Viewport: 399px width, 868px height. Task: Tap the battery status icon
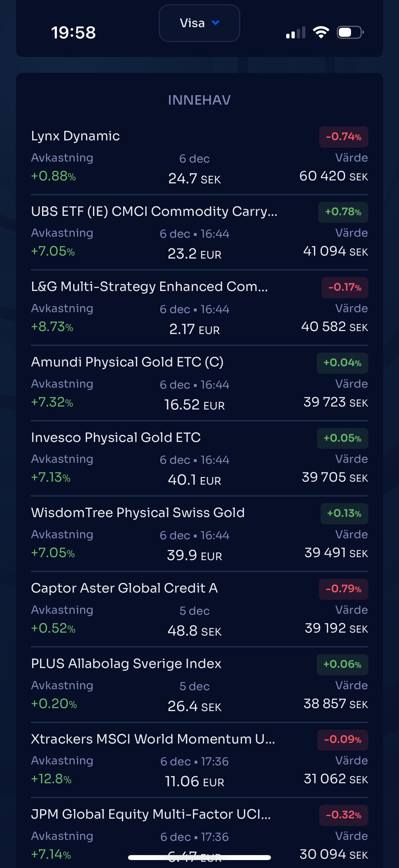350,32
